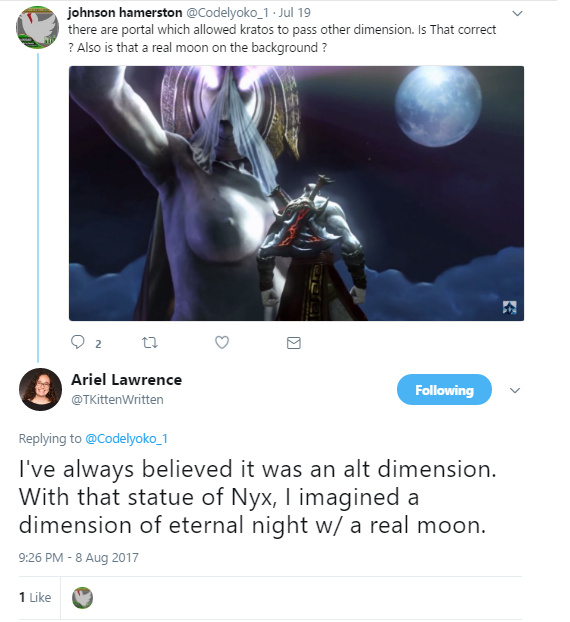570x622 pixels.
Task: Click the small badge icon on image corner
Action: (509, 307)
